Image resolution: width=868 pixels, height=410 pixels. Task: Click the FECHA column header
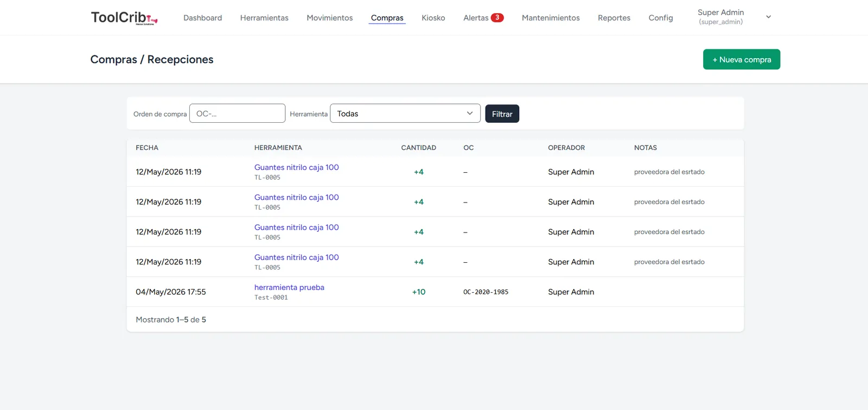point(147,148)
